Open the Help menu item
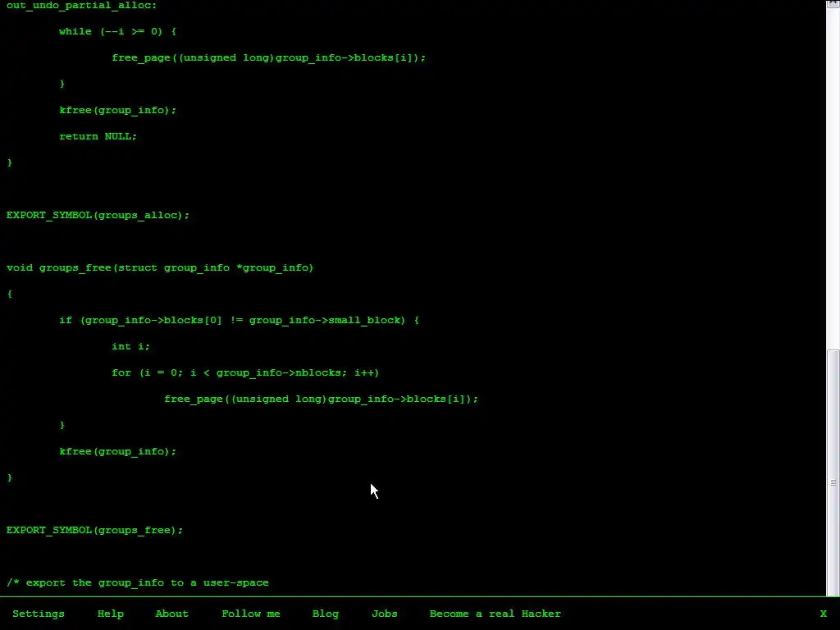 pyautogui.click(x=111, y=614)
